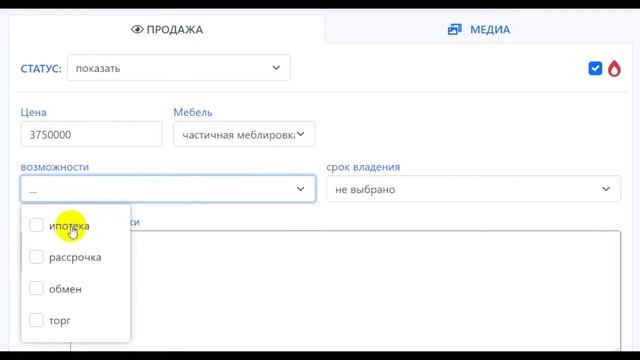Enable the торг checkbox
This screenshot has width=640, height=360.
coord(36,320)
